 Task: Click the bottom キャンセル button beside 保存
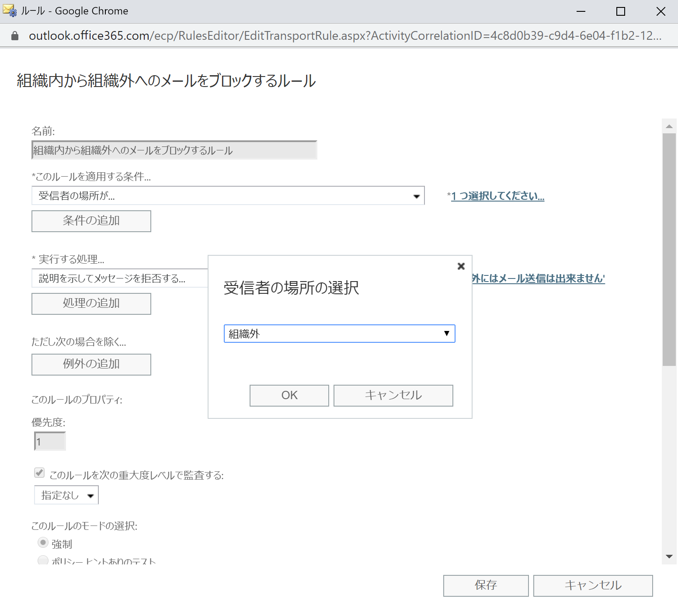[593, 585]
